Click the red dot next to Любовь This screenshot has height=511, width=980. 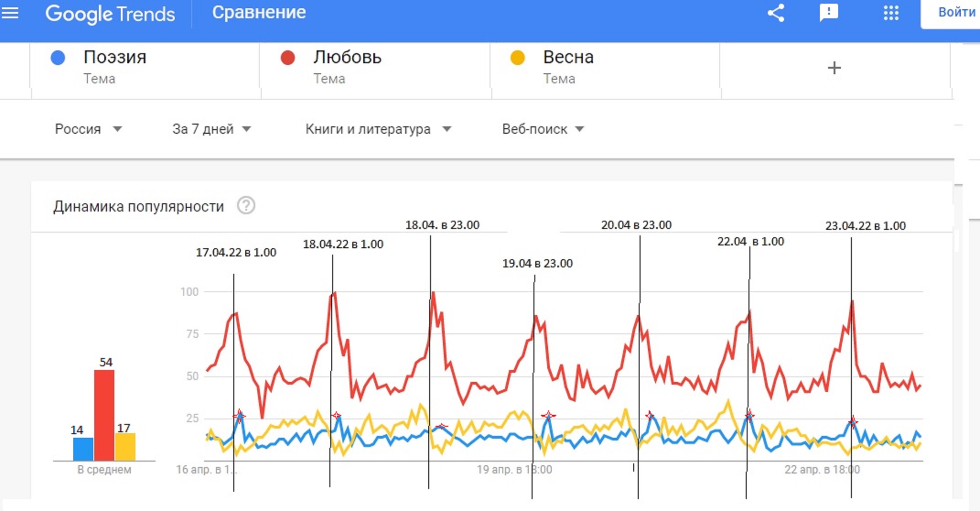pyautogui.click(x=287, y=58)
